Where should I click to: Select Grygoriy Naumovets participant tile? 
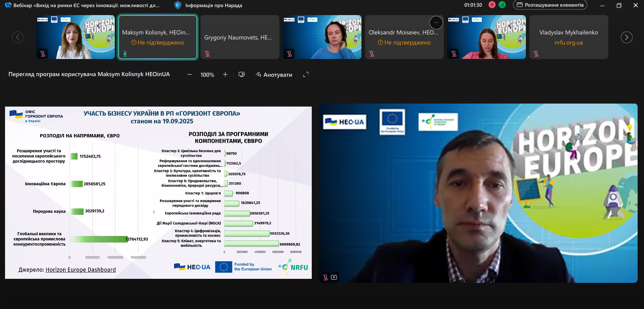tap(240, 37)
